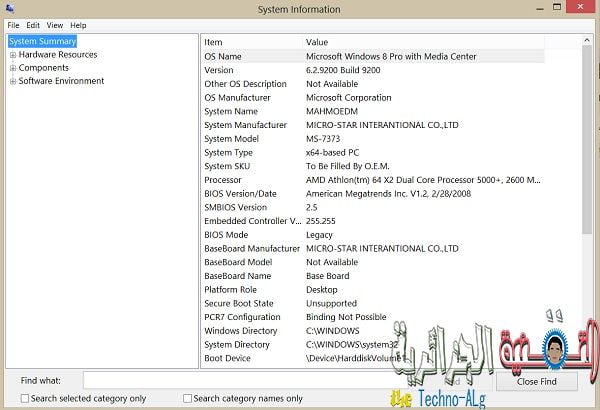Select the Secure Boot State row

pos(373,304)
